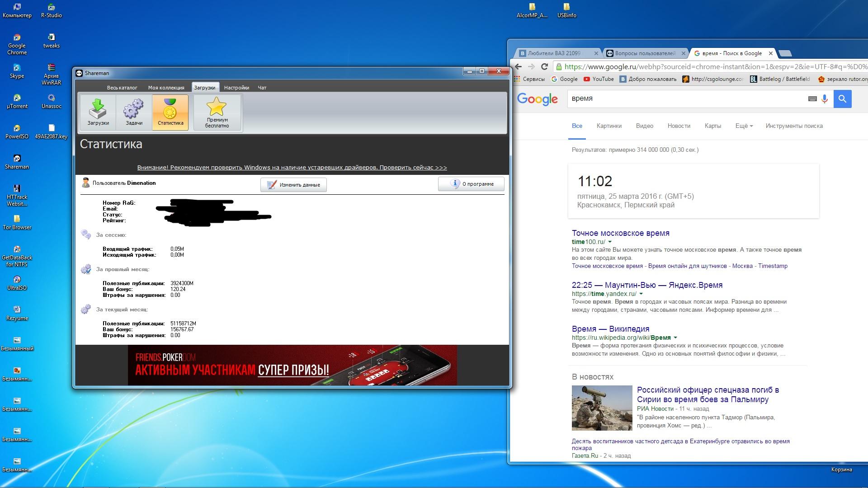Viewport: 868px width, 488px height.
Task: Click the Премиум бесплатно star icon
Action: coord(217,112)
